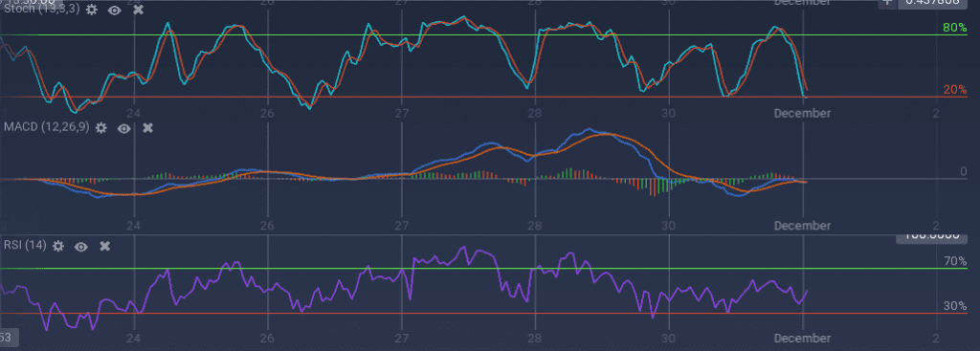Viewport: 980px width, 351px height.
Task: Click the 20% level label on Stoch
Action: pos(955,90)
